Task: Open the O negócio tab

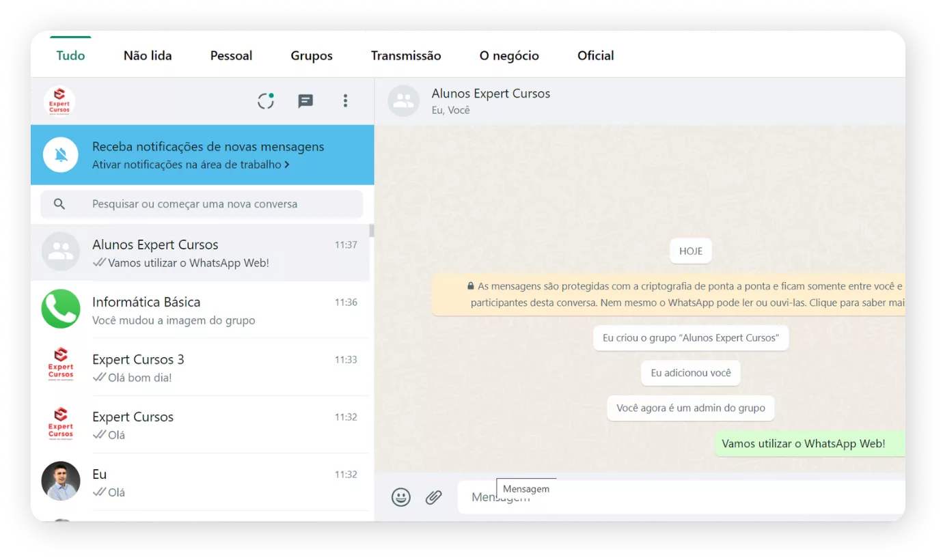Action: (509, 56)
